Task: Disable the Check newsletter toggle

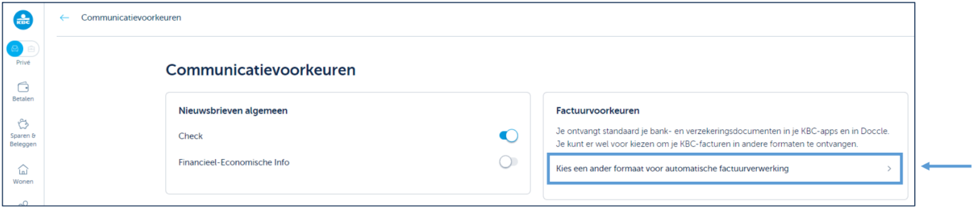Action: coord(508,136)
